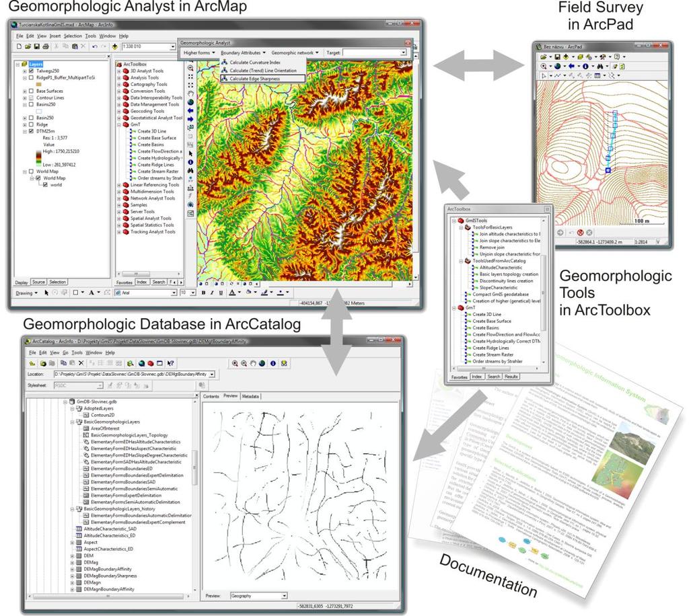Open Higher forms dropdown in Geomorphologic Analyst

tap(199, 52)
